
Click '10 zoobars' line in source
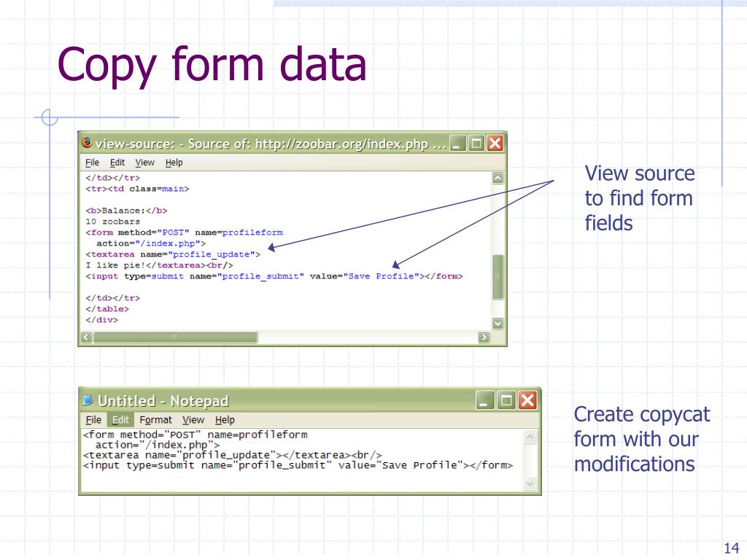click(113, 222)
